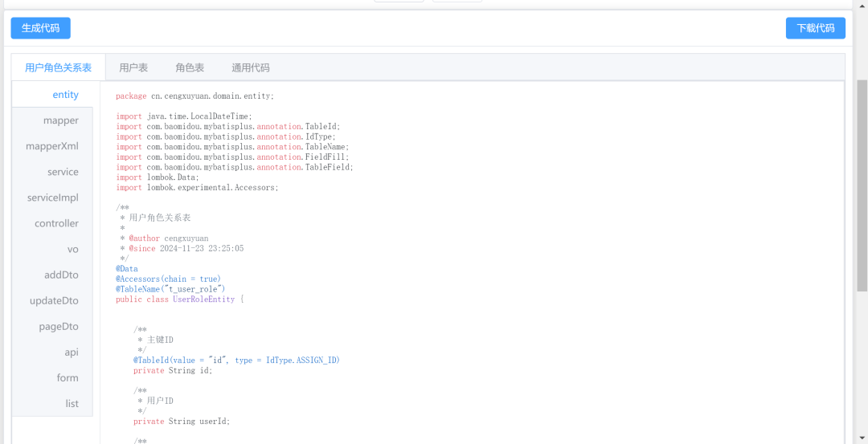Screen dimensions: 868x444
Task: View the api code tab
Action: [x=72, y=352]
